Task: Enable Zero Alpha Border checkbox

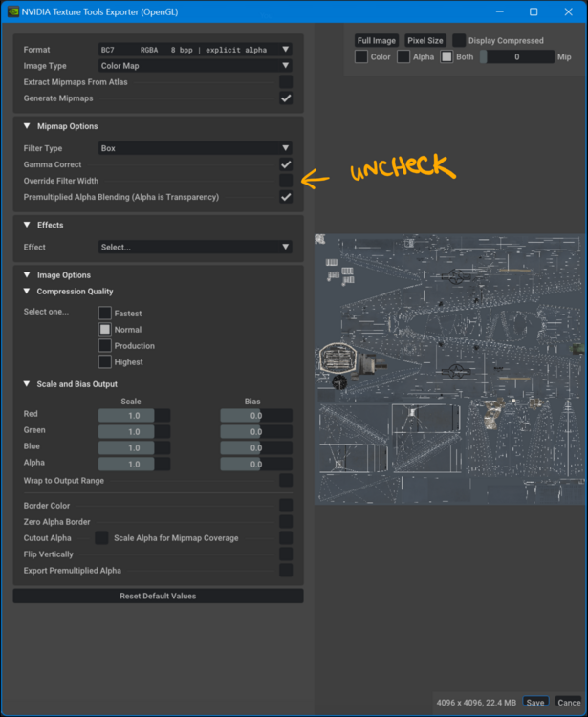Action: pos(286,522)
